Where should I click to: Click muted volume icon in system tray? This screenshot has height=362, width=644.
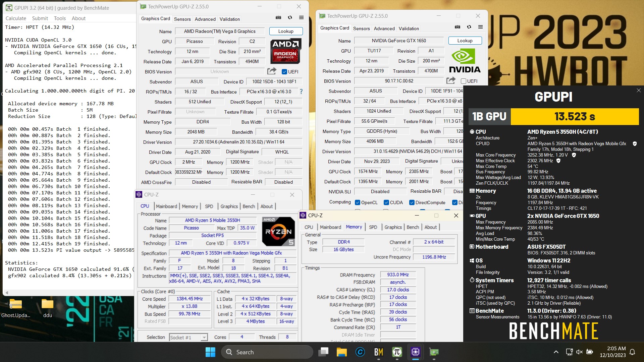pos(579,352)
